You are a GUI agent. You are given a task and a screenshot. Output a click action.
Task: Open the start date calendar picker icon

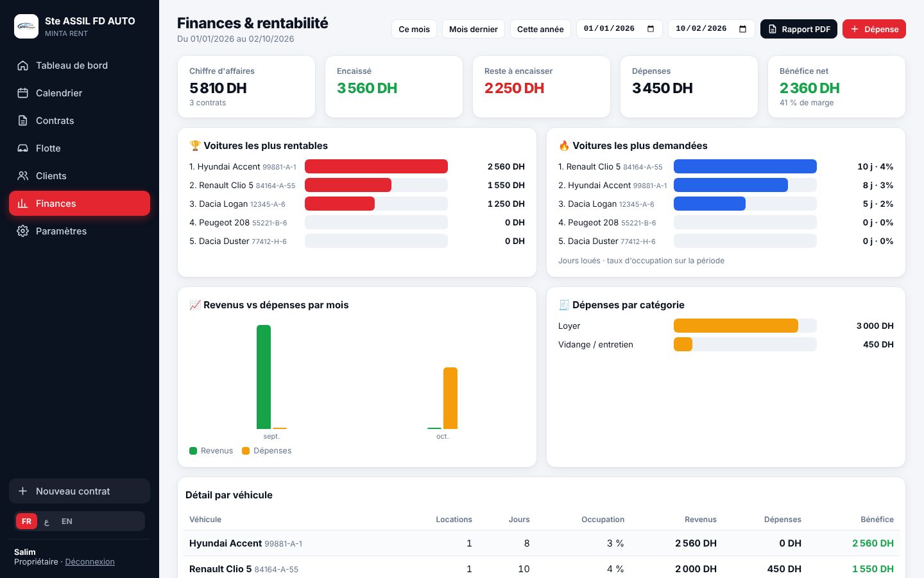[x=651, y=29]
